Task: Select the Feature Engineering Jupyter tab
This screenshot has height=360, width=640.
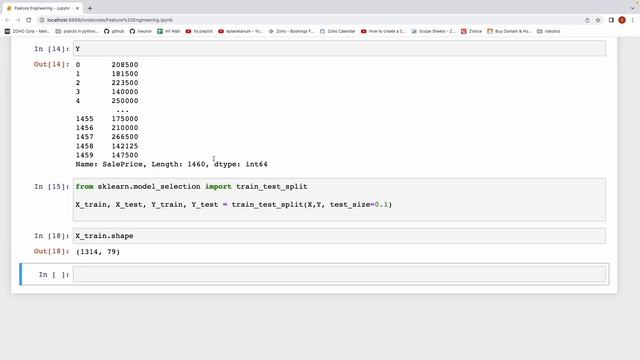Action: pos(42,8)
